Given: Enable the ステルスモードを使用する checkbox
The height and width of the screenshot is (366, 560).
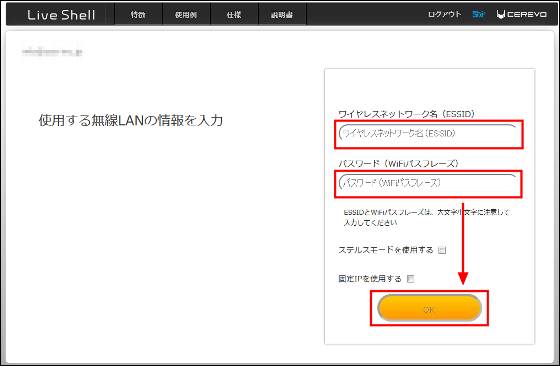Looking at the screenshot, I should (x=442, y=250).
